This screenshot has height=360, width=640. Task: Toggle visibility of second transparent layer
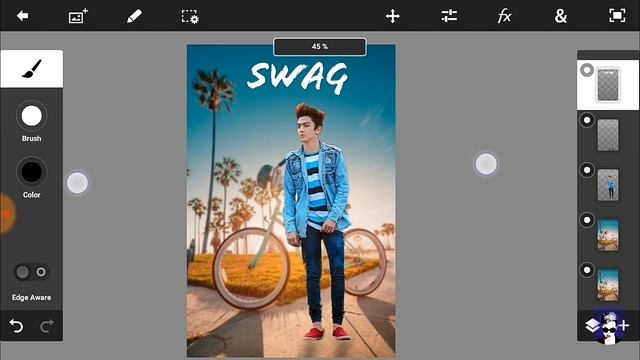click(x=587, y=120)
